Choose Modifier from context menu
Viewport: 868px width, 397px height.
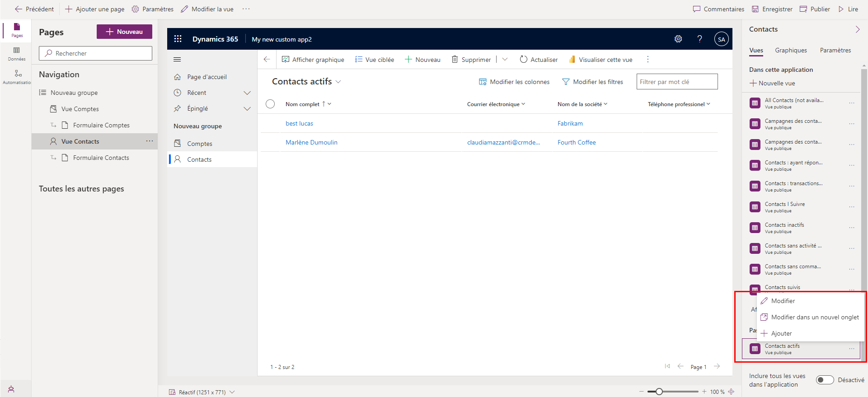[x=810, y=301]
